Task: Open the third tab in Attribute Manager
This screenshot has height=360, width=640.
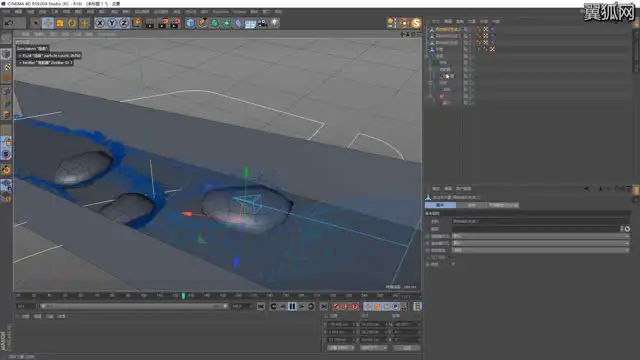Action: click(x=503, y=205)
